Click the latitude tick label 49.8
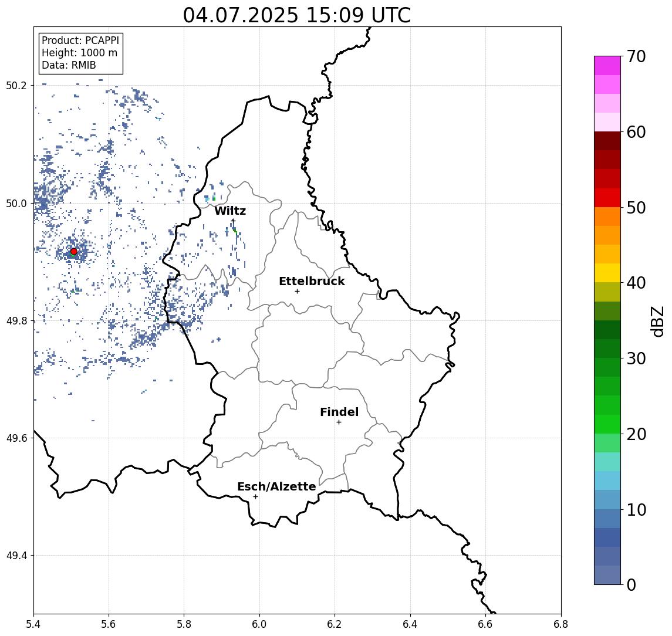 click(x=16, y=320)
